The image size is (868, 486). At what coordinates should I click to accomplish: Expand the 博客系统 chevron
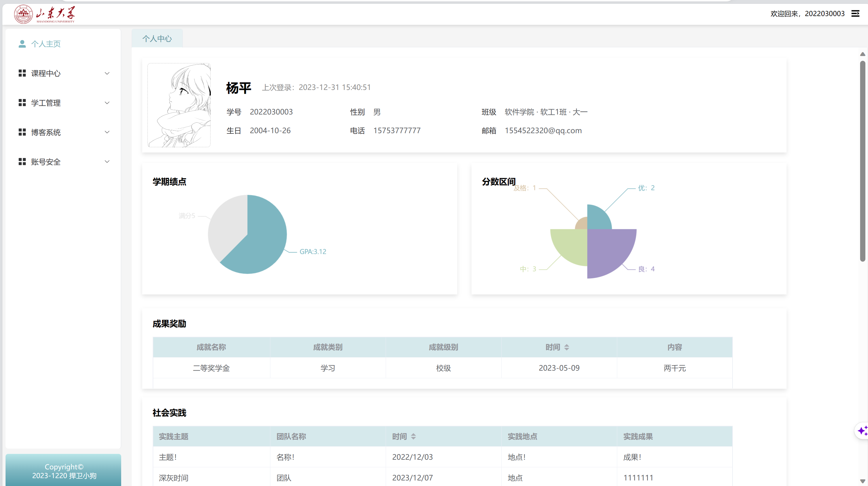pyautogui.click(x=107, y=132)
